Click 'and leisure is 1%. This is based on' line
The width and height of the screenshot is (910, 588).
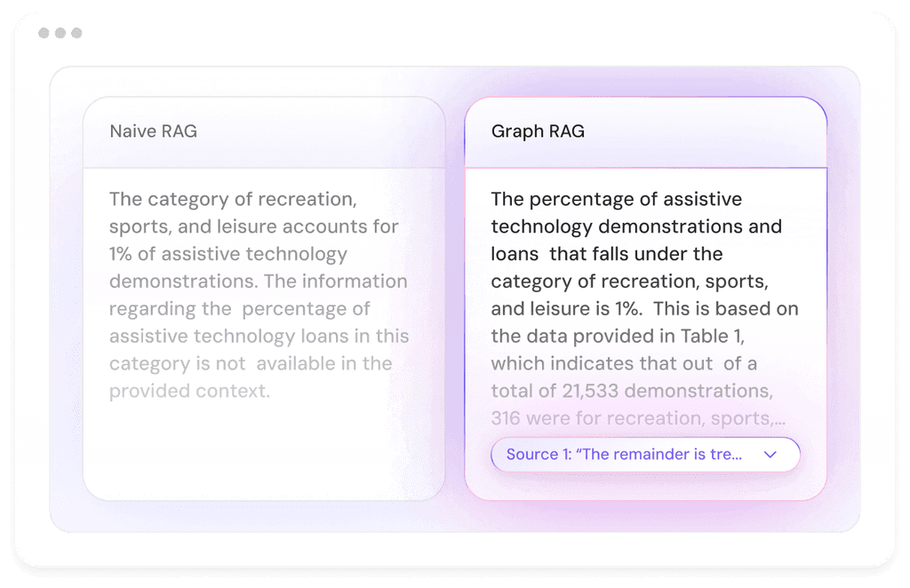coord(645,308)
